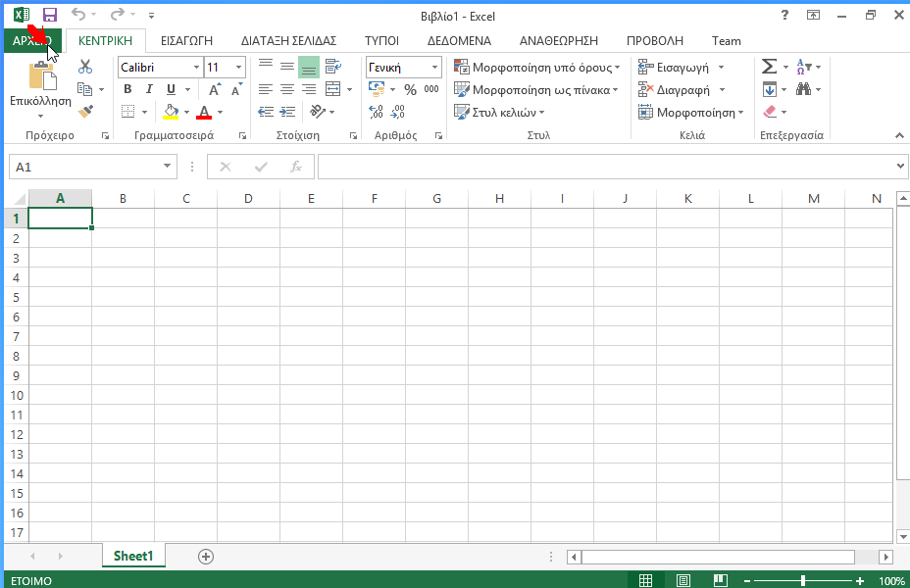Click the borders icon in Γραμματοσειρά group
The image size is (910, 588).
point(127,112)
